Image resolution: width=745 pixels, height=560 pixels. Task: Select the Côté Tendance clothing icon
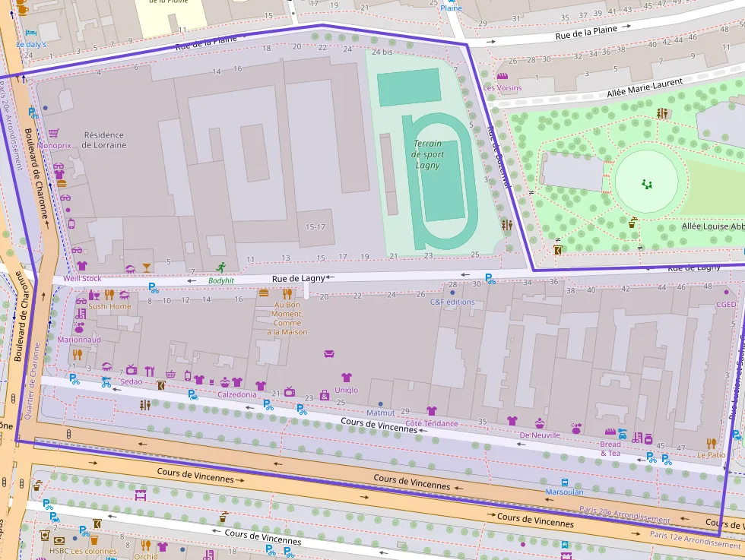click(x=432, y=411)
